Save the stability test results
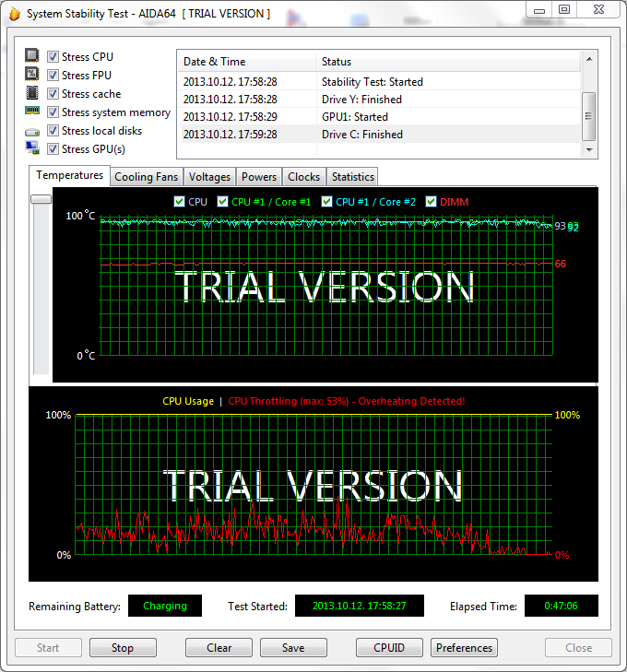The image size is (627, 672). [x=293, y=647]
